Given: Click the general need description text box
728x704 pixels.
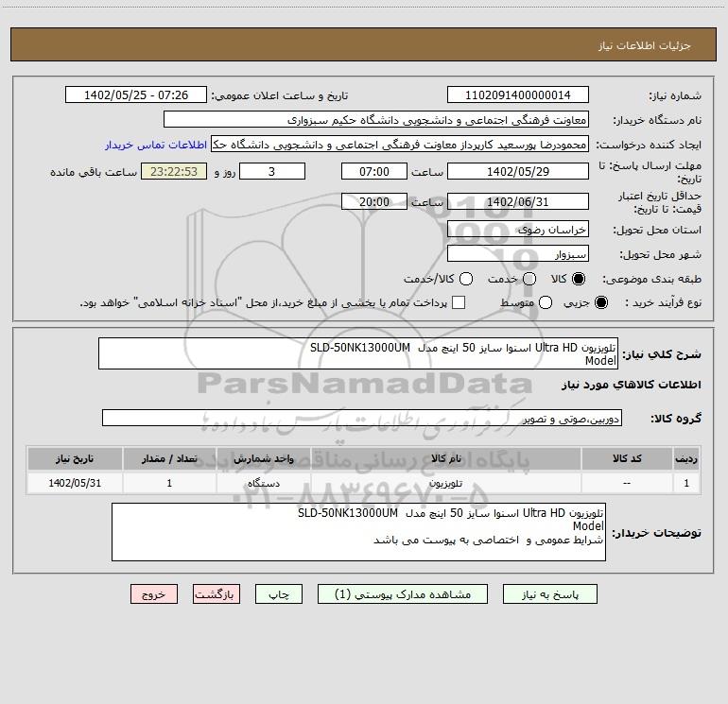Looking at the screenshot, I should coord(358,353).
